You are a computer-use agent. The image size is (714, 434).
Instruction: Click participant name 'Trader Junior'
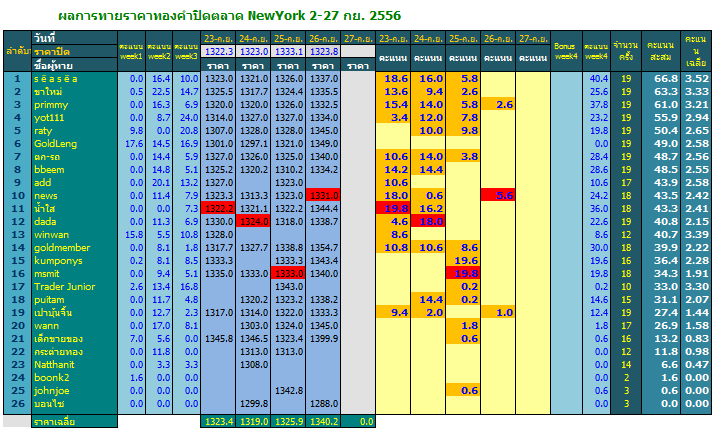click(65, 286)
